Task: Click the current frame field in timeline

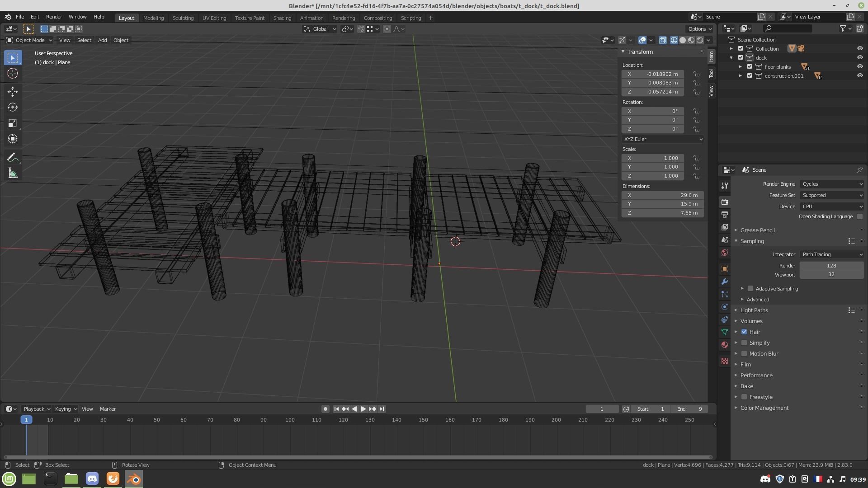Action: (x=602, y=409)
